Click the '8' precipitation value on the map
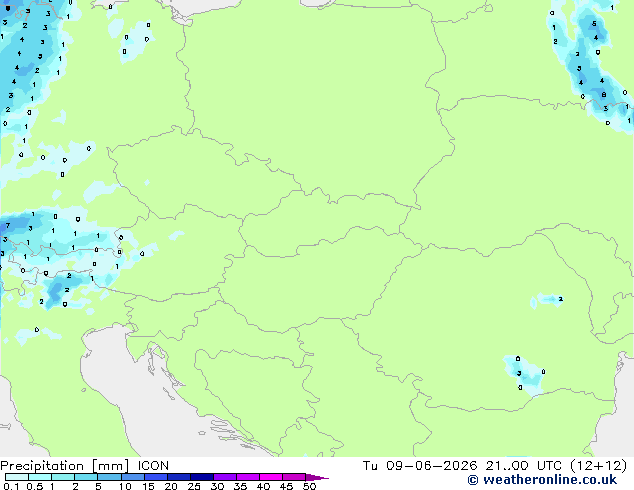Image resolution: width=634 pixels, height=490 pixels. pyautogui.click(x=604, y=95)
